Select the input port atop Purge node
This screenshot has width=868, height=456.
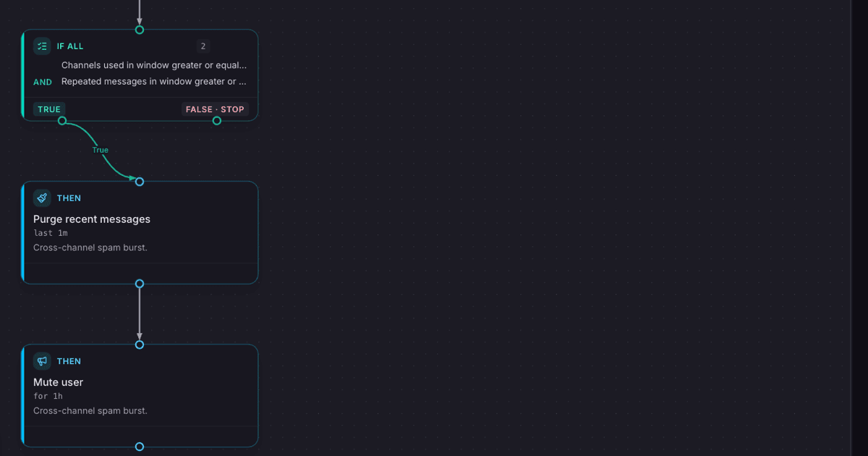click(x=140, y=182)
